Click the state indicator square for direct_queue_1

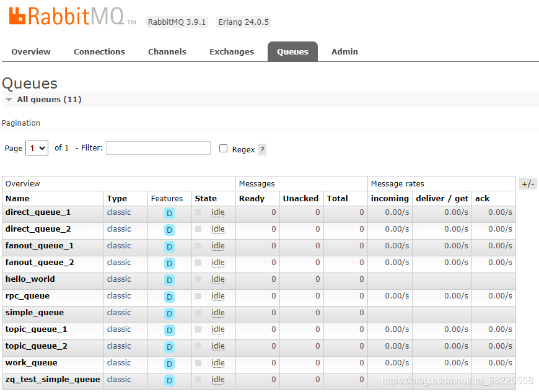(x=198, y=212)
